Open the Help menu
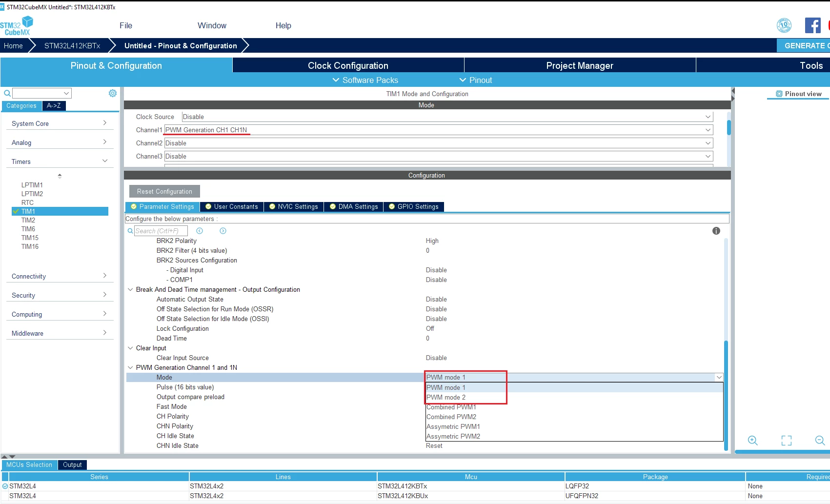 tap(283, 25)
